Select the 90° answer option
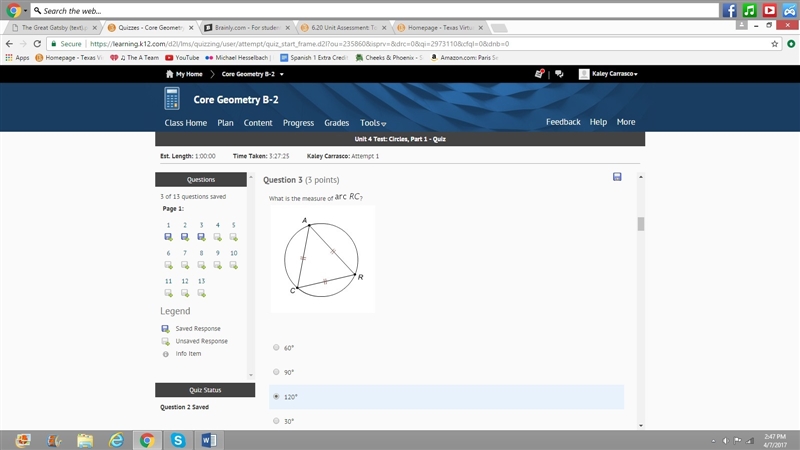800x450 pixels. (x=276, y=372)
